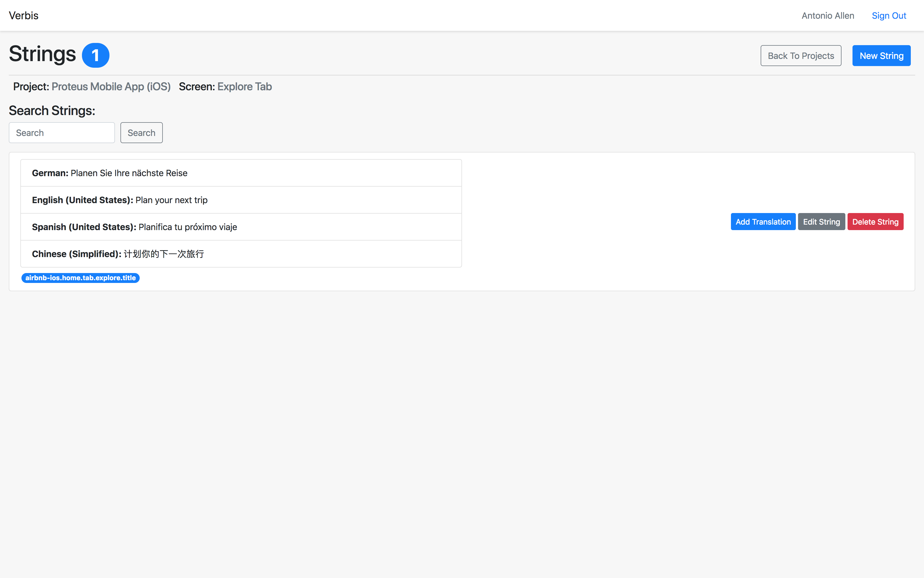
Task: Click the Sign Out link
Action: pyautogui.click(x=889, y=16)
